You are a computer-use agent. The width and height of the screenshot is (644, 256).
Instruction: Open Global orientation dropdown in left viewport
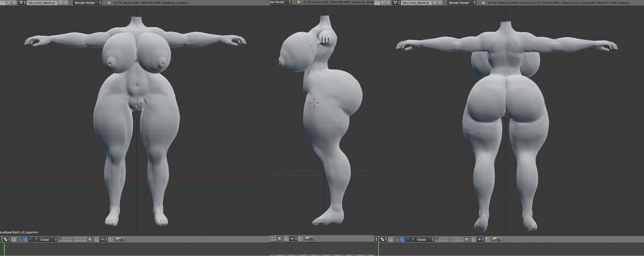click(x=48, y=239)
